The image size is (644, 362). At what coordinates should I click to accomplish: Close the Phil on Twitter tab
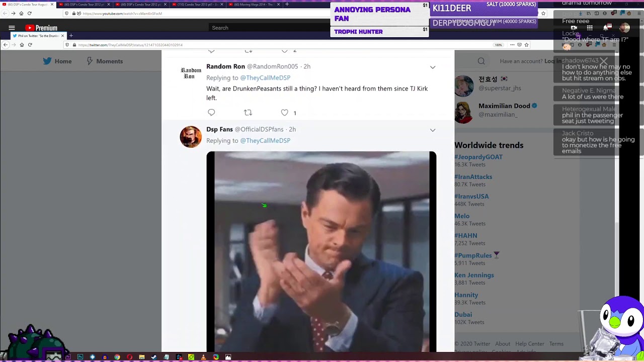[62, 36]
